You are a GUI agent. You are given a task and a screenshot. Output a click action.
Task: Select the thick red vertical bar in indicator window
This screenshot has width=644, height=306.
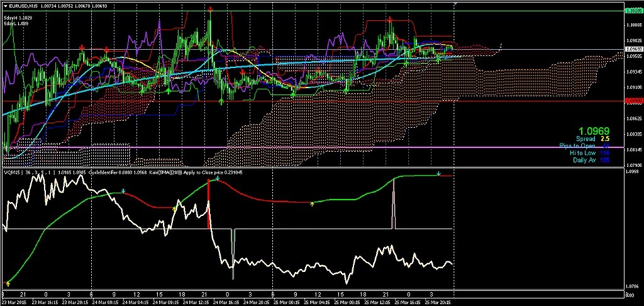(209, 204)
